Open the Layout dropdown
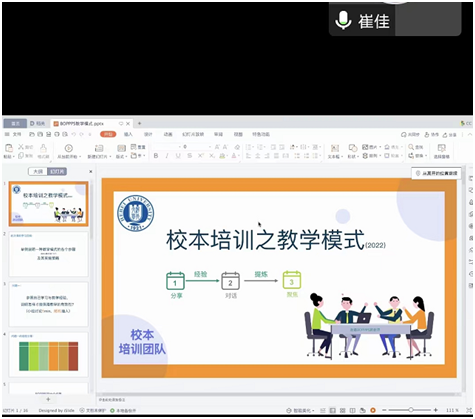This screenshot has height=419, width=475. (121, 156)
